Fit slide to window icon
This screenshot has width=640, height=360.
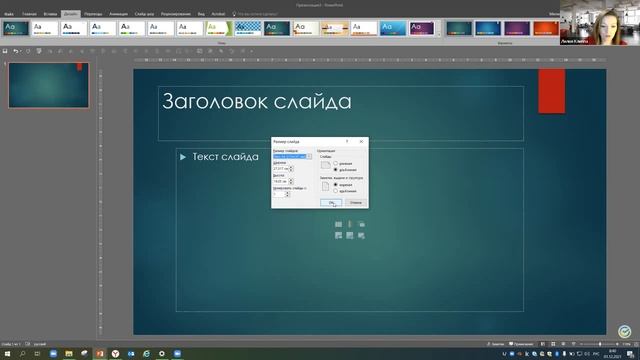tap(636, 344)
